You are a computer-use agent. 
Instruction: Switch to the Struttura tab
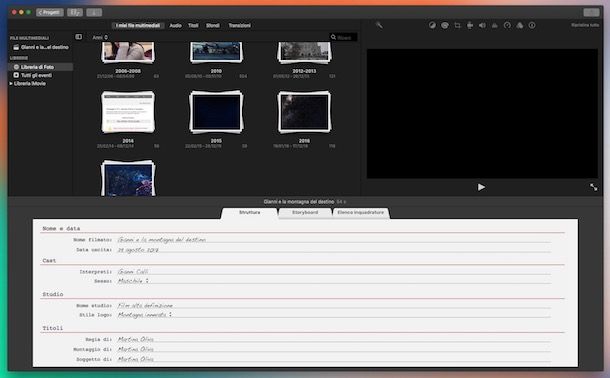click(249, 213)
